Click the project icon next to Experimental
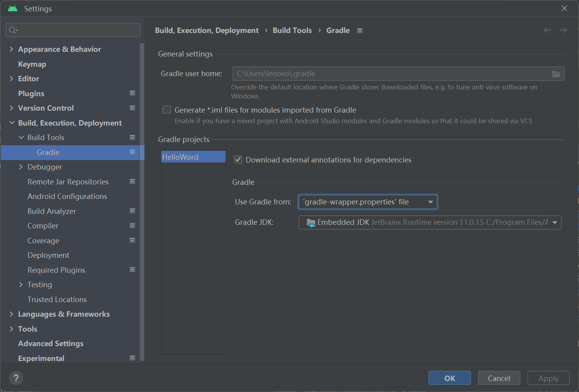Image resolution: width=579 pixels, height=392 pixels. click(133, 358)
